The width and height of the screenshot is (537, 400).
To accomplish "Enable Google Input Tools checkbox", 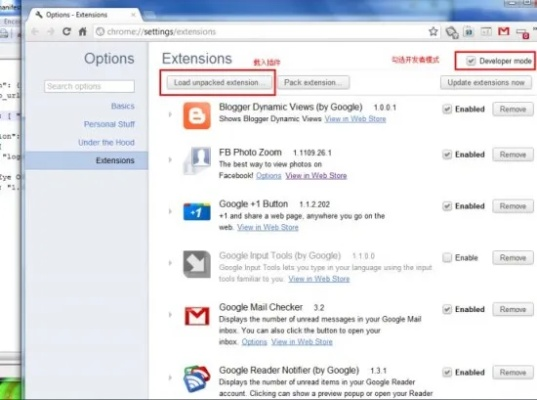I will click(447, 258).
